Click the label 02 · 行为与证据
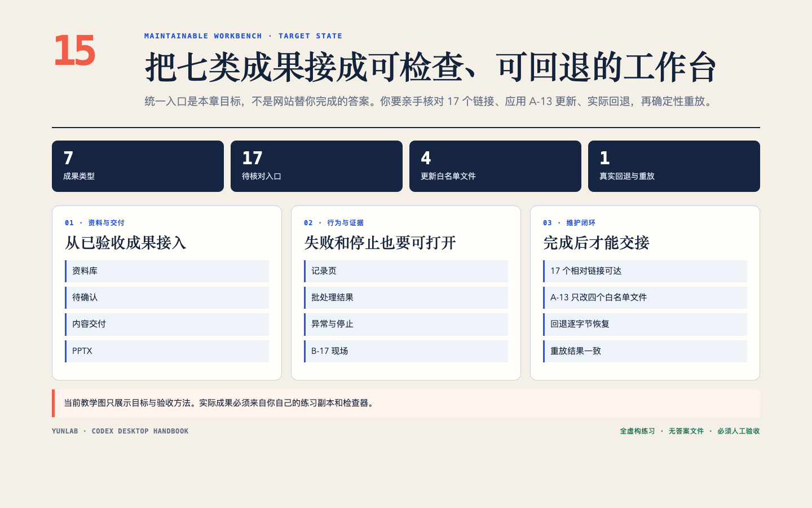This screenshot has width=812, height=508. click(x=334, y=223)
